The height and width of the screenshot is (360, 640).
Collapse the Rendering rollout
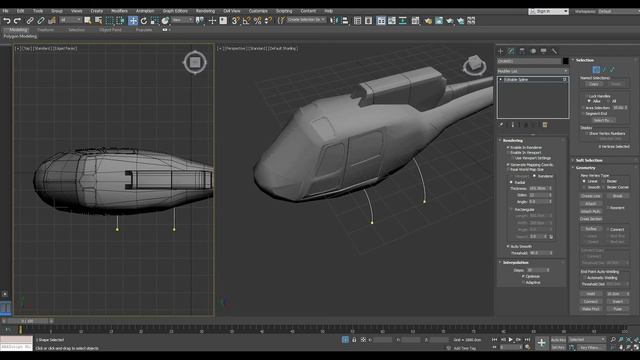[x=512, y=140]
